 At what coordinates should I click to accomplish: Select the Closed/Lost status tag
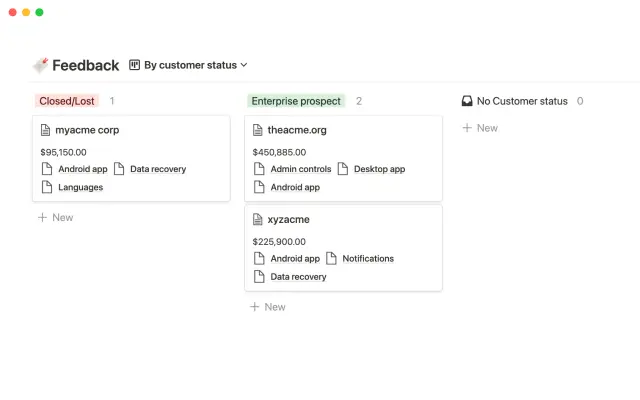[x=67, y=101]
